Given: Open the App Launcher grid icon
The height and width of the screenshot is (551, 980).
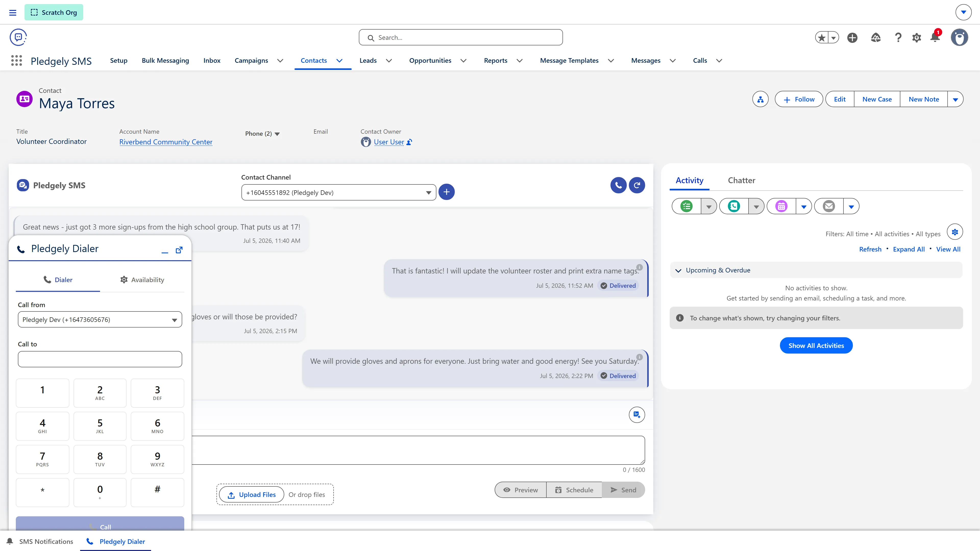Looking at the screenshot, I should pyautogui.click(x=16, y=60).
